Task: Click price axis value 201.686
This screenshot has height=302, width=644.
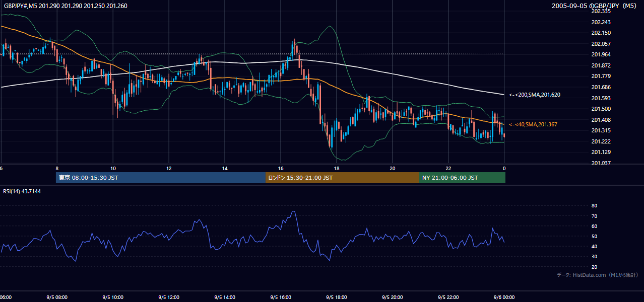Action: (601, 87)
